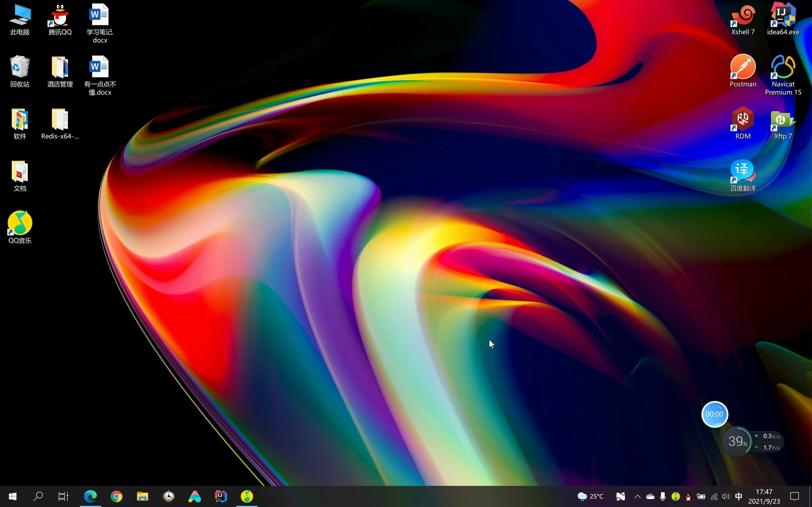Select the idea64.exe shortcut

783,17
